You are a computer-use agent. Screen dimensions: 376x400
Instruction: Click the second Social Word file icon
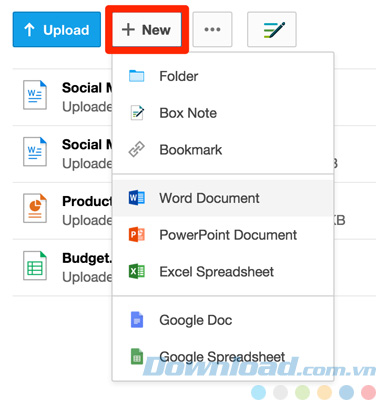(35, 152)
